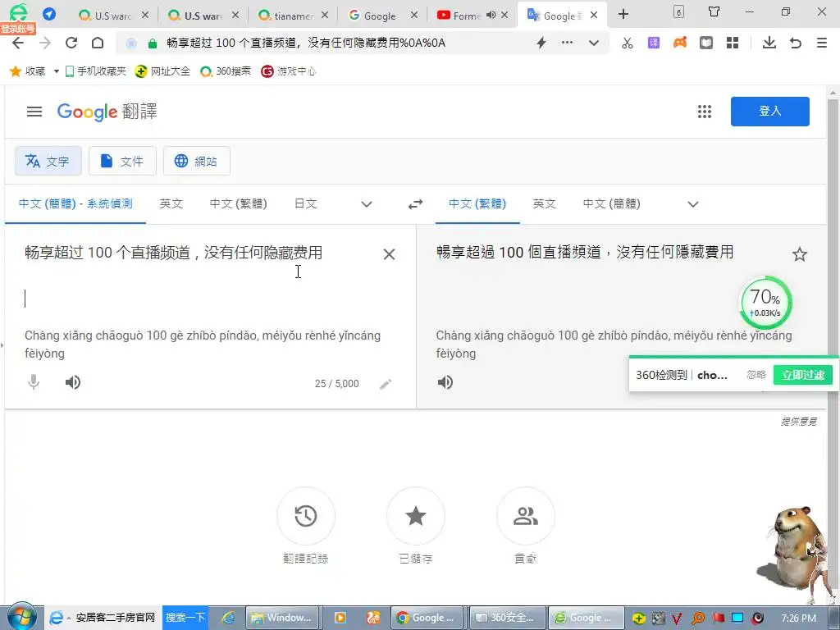Open the Google Translate hamburger menu
Image resolution: width=840 pixels, height=630 pixels.
pyautogui.click(x=34, y=112)
